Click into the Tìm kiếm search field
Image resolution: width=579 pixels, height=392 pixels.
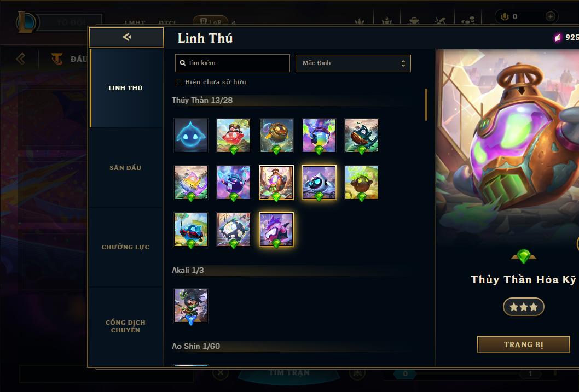click(x=232, y=63)
